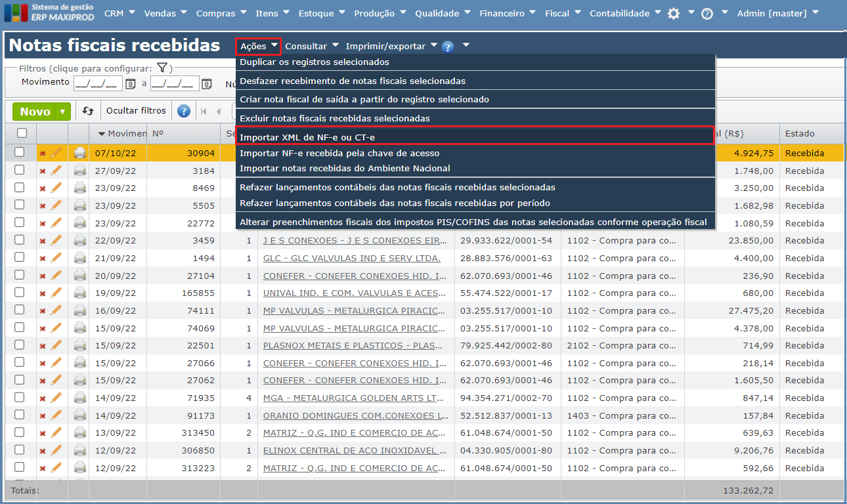Select the GLC VALVULAS row checkbox
The image size is (847, 504).
(x=20, y=257)
